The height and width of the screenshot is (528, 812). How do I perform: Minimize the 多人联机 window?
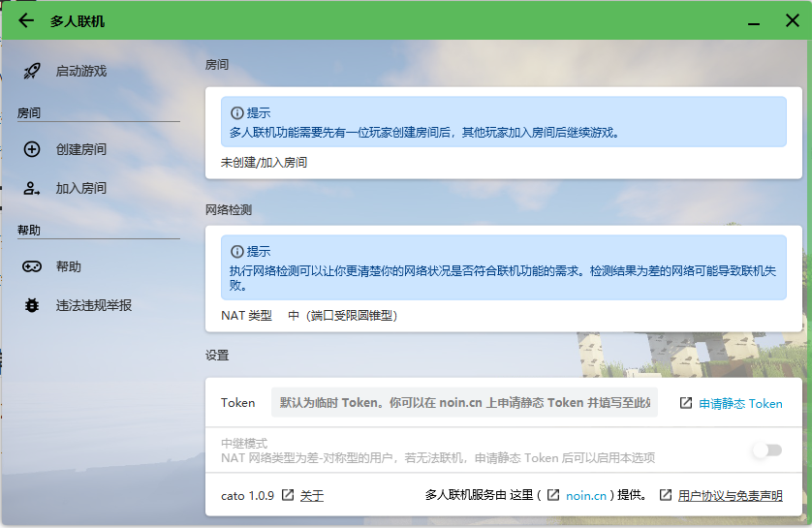(x=753, y=20)
